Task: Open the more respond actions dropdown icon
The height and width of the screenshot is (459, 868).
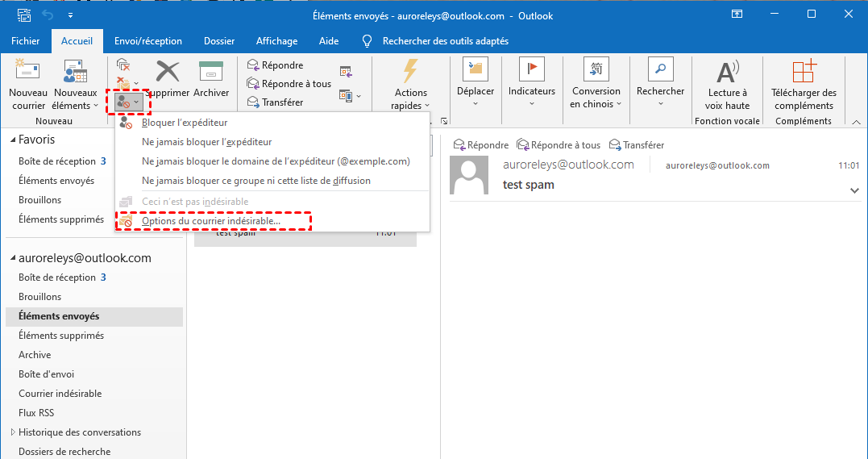Action: pos(350,96)
